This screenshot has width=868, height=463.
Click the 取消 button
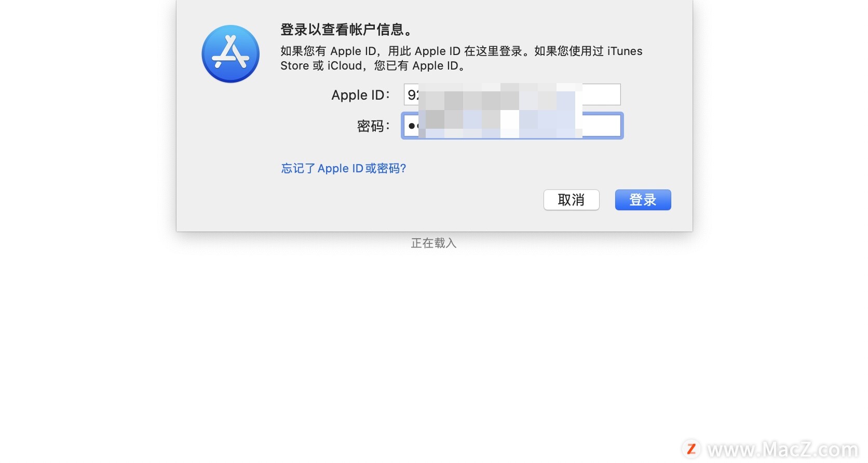pyautogui.click(x=571, y=200)
